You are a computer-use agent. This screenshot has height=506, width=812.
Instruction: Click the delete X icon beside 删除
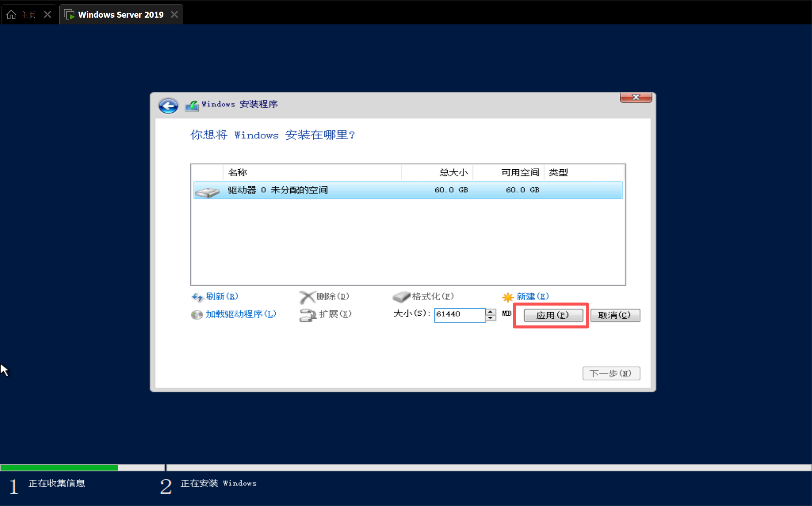(x=307, y=297)
